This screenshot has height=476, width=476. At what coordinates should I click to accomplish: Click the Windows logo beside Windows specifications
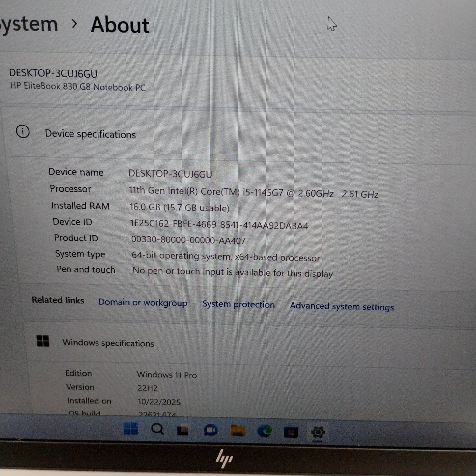(x=43, y=341)
